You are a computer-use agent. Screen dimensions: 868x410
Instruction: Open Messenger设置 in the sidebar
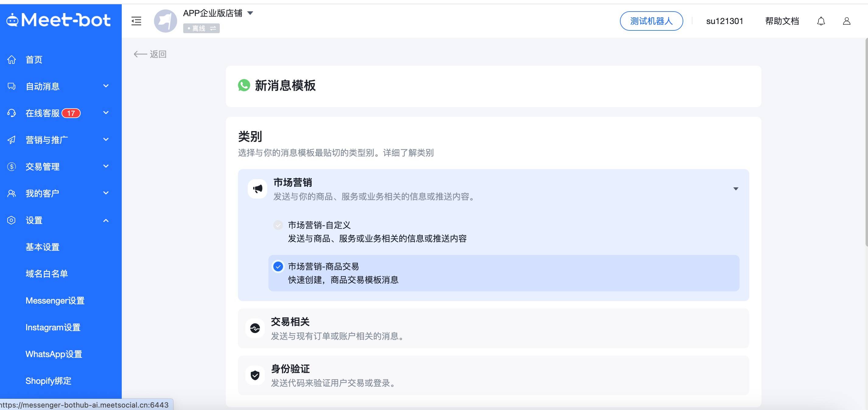55,301
